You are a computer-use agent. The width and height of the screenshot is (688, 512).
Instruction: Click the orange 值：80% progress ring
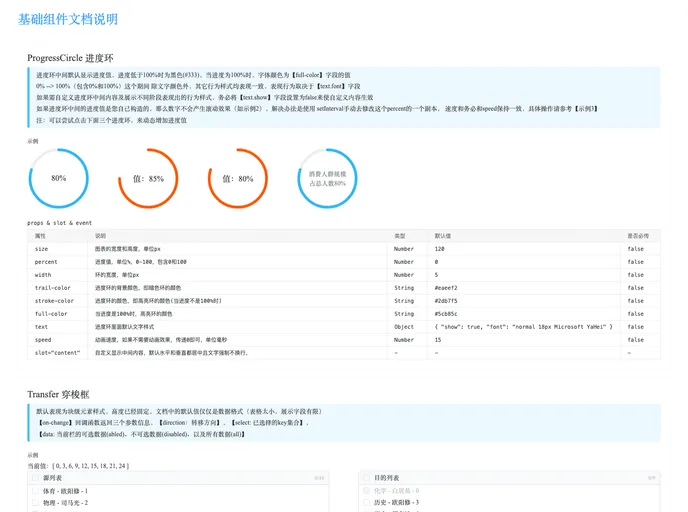tap(238, 178)
